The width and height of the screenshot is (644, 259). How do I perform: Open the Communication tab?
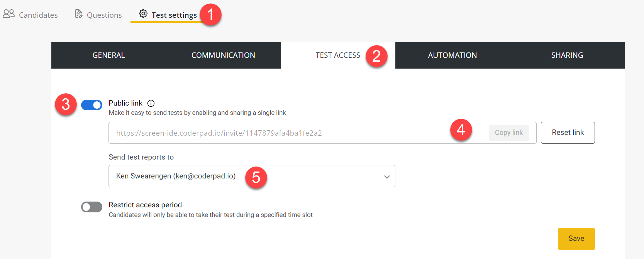[223, 55]
